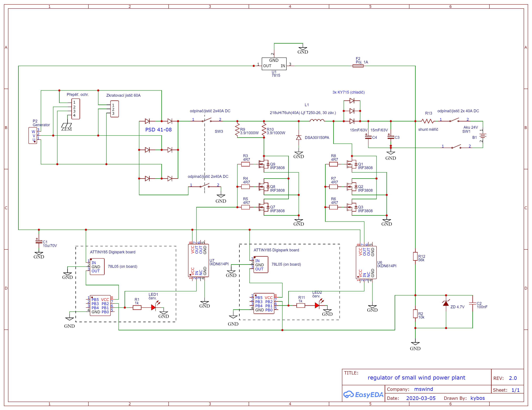Click gate resistor R8 4R7 symbol
Screen dimensions: 532x410
[x=333, y=164]
